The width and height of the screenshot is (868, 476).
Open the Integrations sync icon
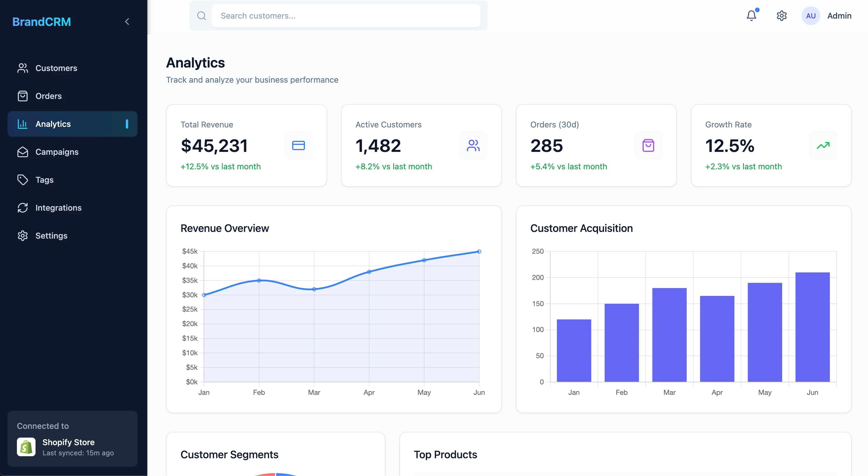(23, 208)
